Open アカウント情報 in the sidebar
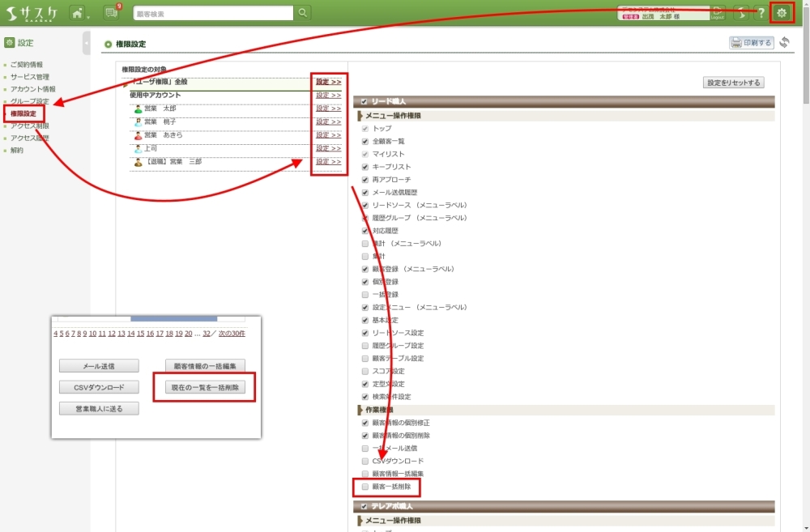The height and width of the screenshot is (532, 810). [32, 89]
